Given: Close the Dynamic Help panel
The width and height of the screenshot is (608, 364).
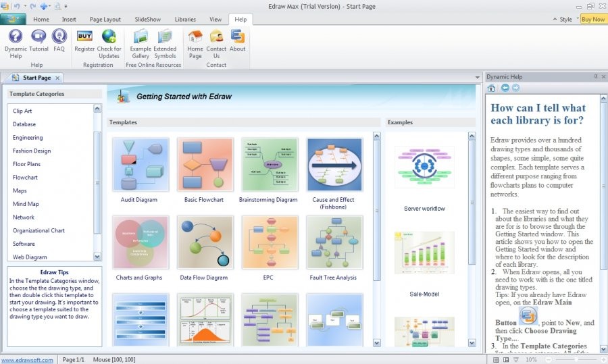Looking at the screenshot, I should click(x=603, y=77).
